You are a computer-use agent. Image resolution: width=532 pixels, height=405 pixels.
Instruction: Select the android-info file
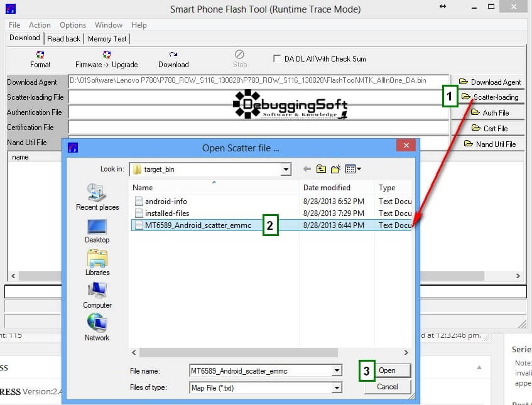pos(166,202)
